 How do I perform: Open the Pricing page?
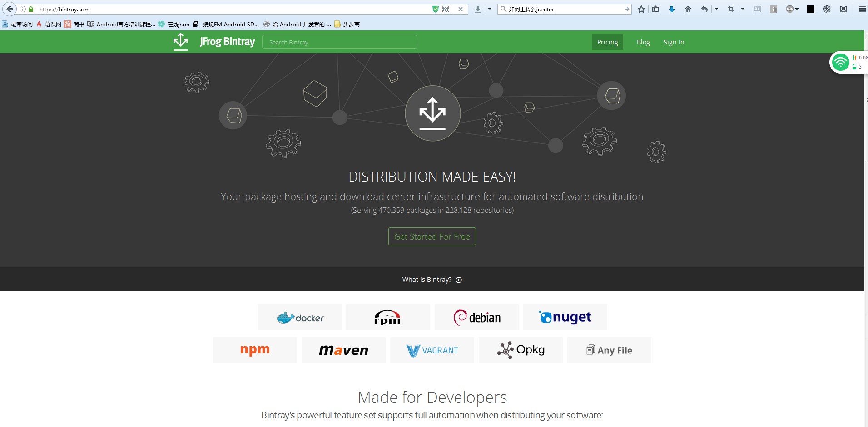(x=607, y=42)
